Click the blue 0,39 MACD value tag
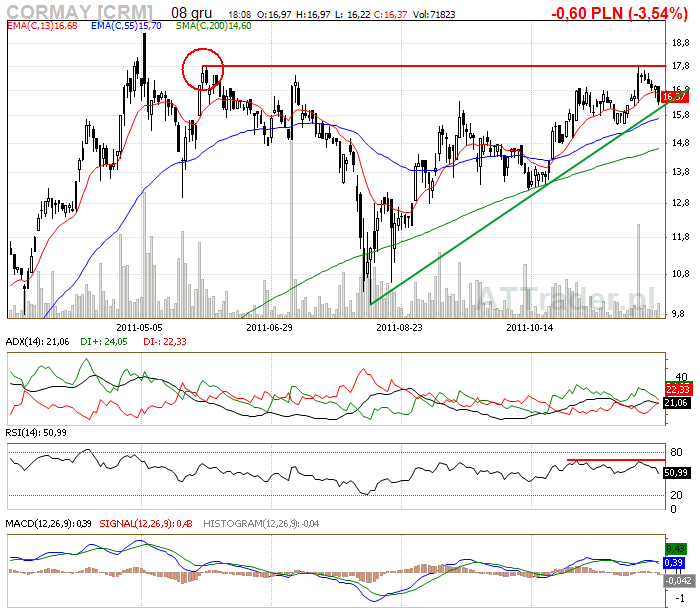 [x=674, y=563]
